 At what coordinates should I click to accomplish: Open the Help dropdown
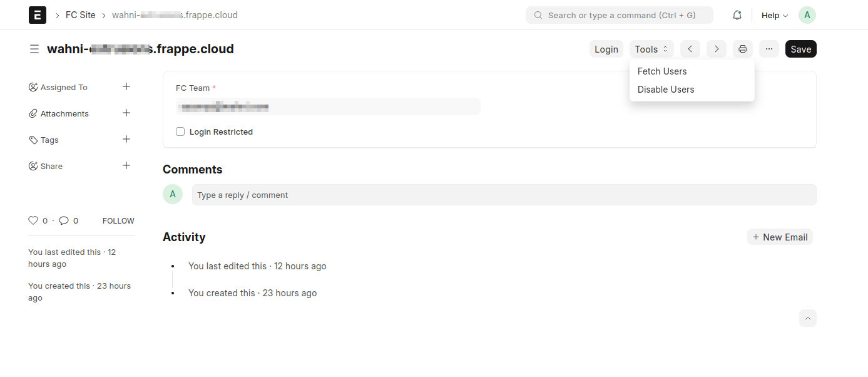coord(775,15)
